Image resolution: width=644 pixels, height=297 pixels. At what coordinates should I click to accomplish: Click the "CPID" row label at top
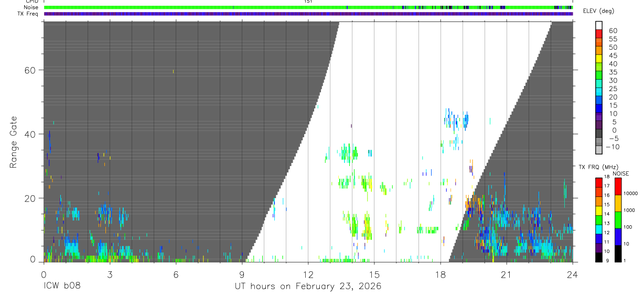pyautogui.click(x=32, y=2)
